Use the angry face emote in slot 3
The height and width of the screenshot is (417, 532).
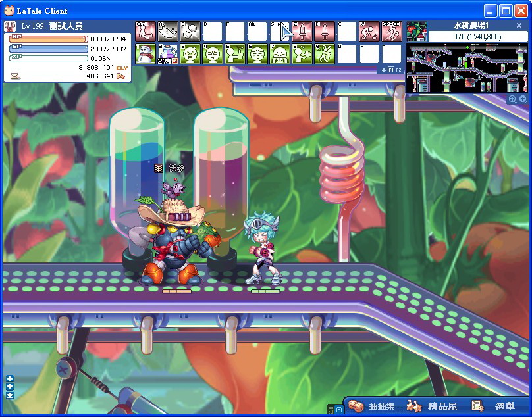pyautogui.click(x=190, y=54)
